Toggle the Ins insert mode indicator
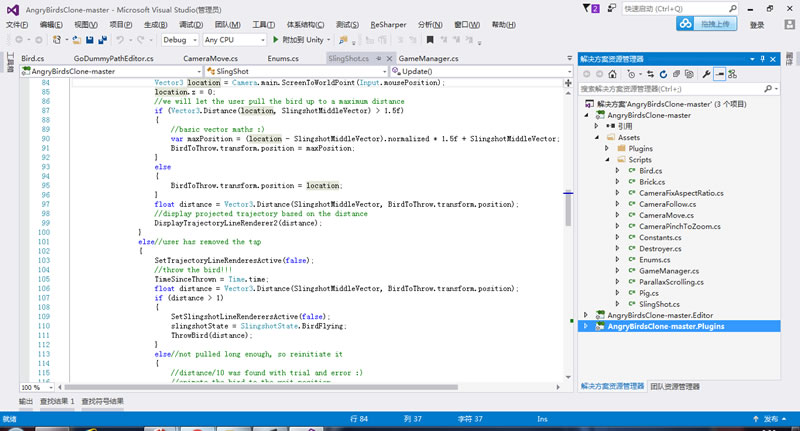The height and width of the screenshot is (431, 800). click(x=542, y=419)
